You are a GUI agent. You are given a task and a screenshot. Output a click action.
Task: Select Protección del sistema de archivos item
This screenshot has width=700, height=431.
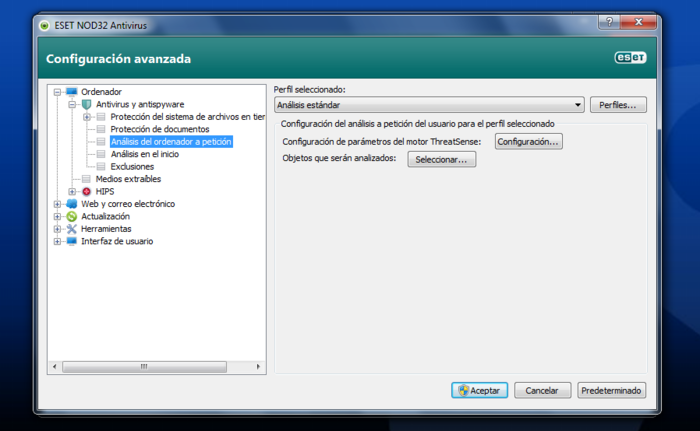pos(188,117)
